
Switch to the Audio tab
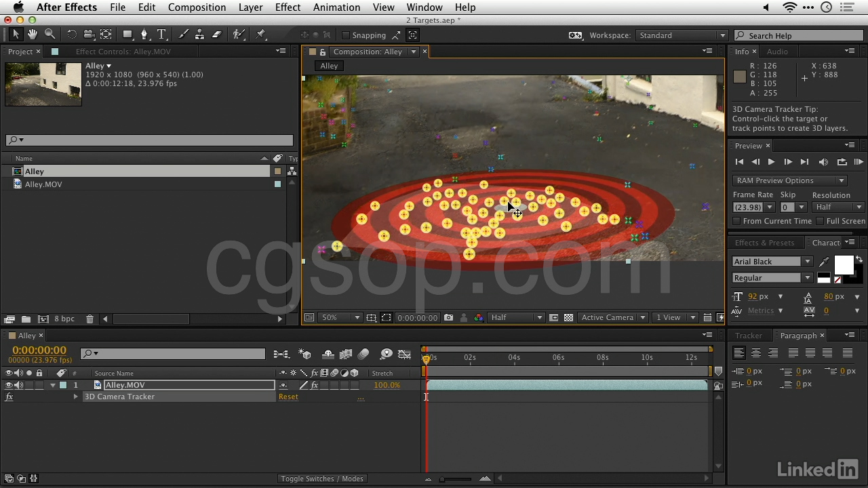(x=777, y=51)
